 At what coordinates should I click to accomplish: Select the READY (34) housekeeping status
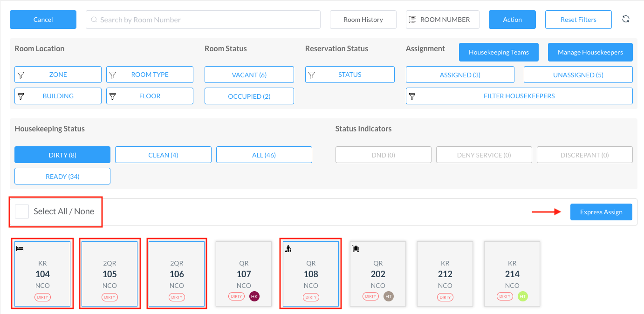[62, 177]
